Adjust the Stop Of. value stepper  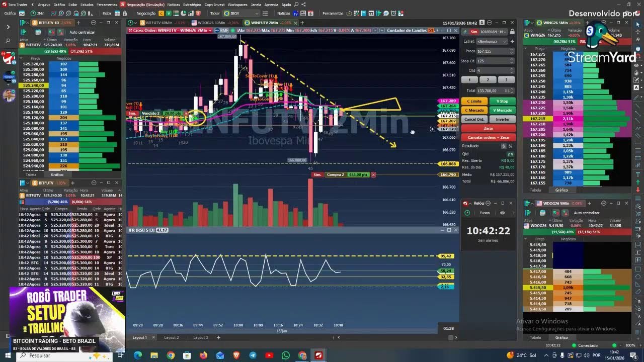(512, 61)
